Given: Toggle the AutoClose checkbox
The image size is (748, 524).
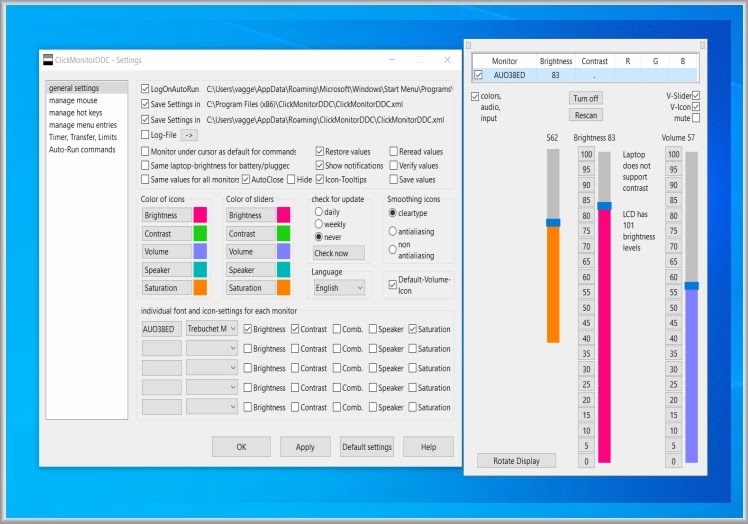Looking at the screenshot, I should 246,179.
